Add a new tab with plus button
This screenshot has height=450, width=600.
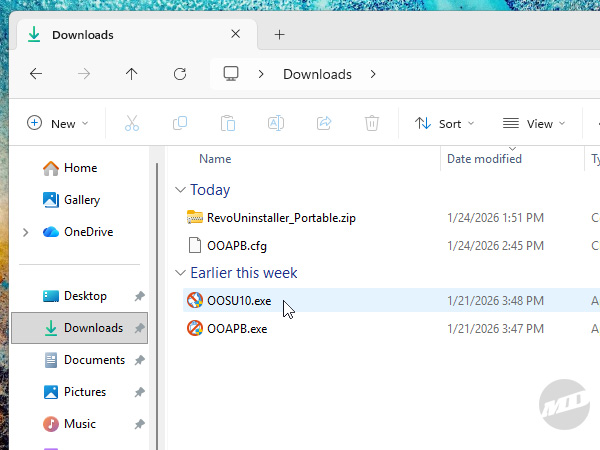(x=279, y=34)
